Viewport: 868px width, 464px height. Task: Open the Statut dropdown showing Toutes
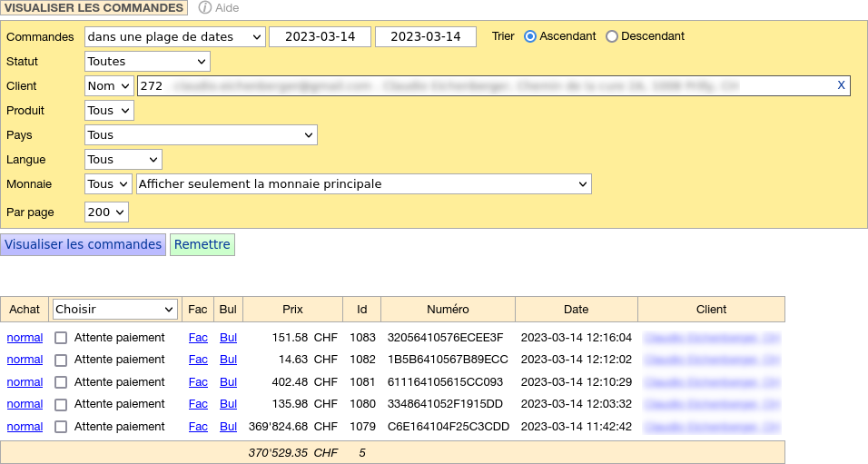pos(147,62)
